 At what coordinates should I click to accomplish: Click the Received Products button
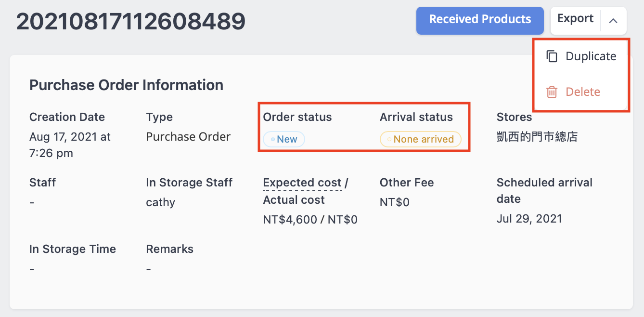tap(480, 20)
